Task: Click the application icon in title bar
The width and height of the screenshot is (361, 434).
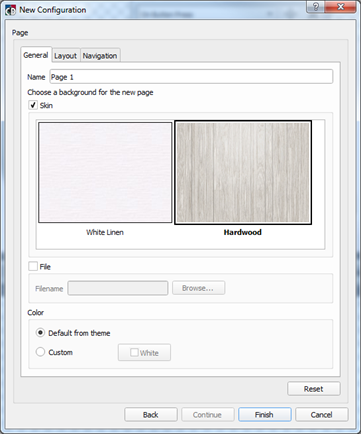Action: 10,10
